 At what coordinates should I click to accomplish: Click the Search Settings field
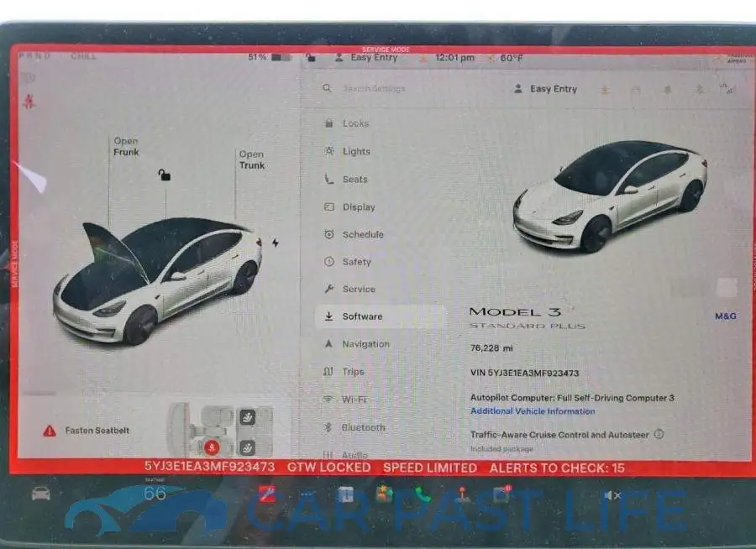click(x=374, y=89)
